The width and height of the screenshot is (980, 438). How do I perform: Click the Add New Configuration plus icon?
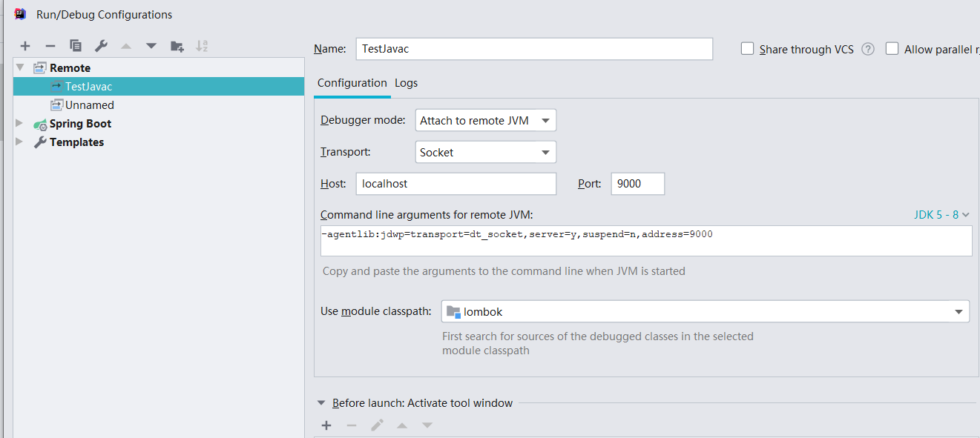[x=25, y=46]
